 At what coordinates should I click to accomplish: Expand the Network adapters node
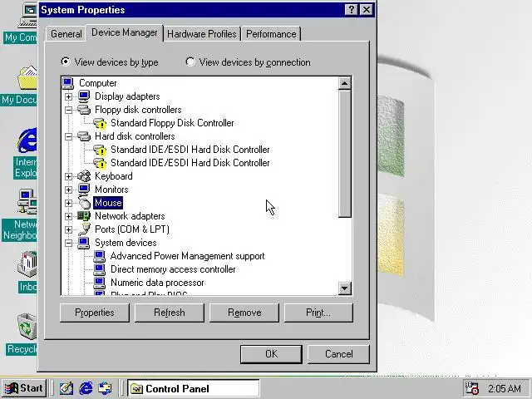(68, 216)
